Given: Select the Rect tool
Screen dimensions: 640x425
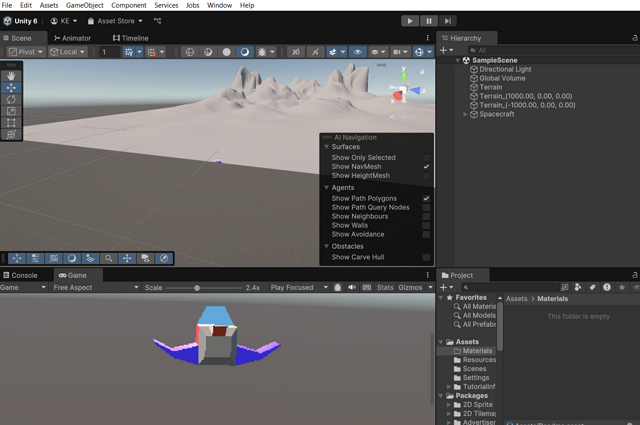Looking at the screenshot, I should click(x=11, y=123).
